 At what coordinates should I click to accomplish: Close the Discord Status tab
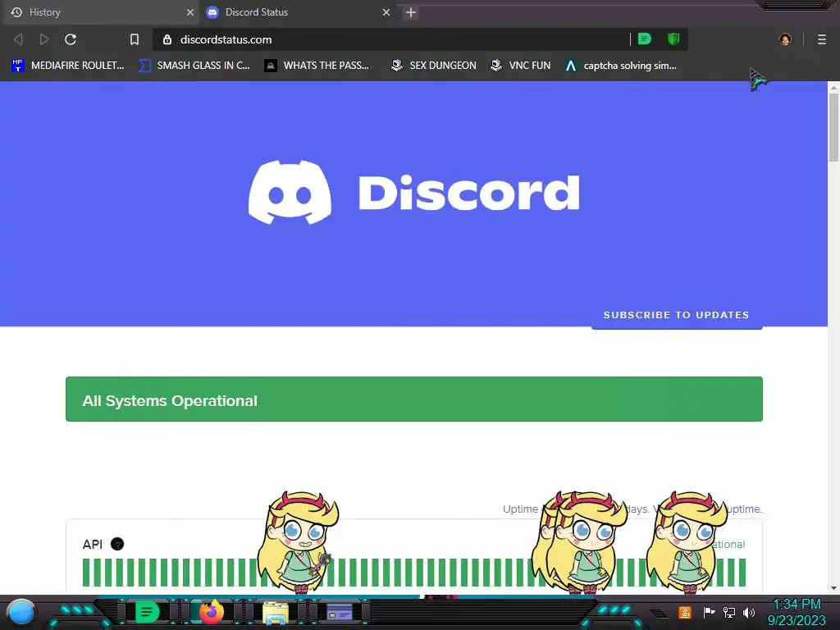[x=386, y=12]
